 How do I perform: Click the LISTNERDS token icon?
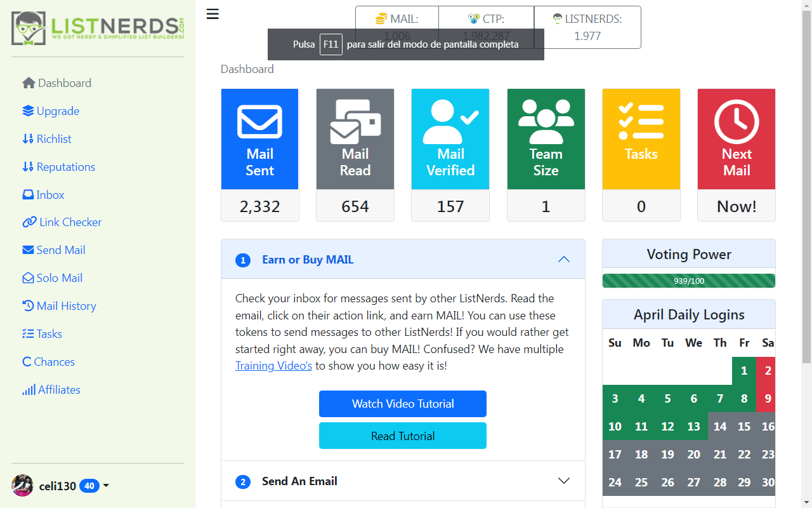(558, 19)
